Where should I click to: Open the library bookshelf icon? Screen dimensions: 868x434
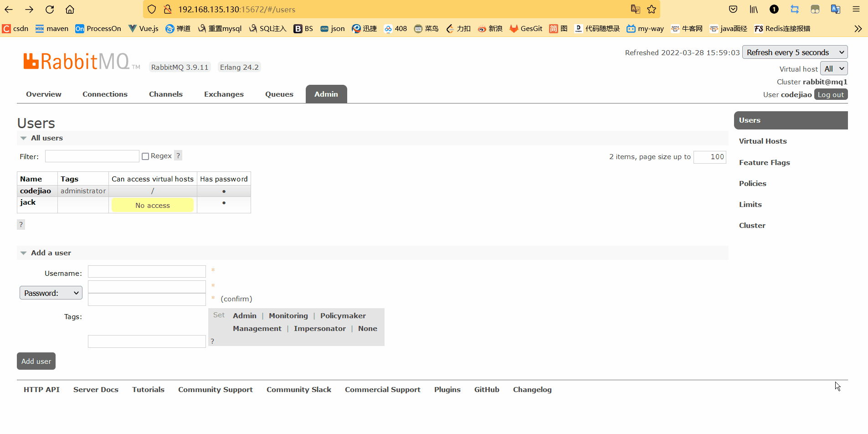click(754, 9)
